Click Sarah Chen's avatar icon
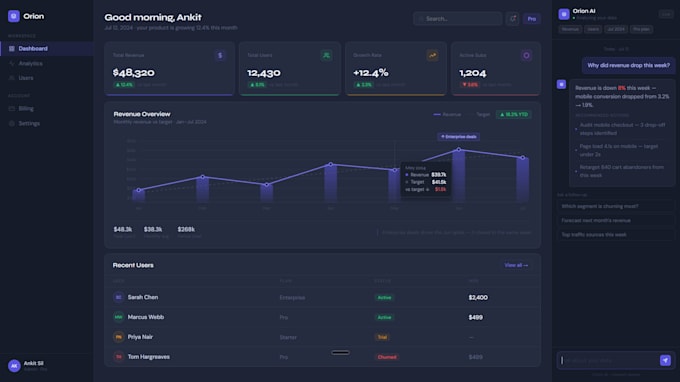Viewport: 680px width, 382px height. [x=118, y=297]
